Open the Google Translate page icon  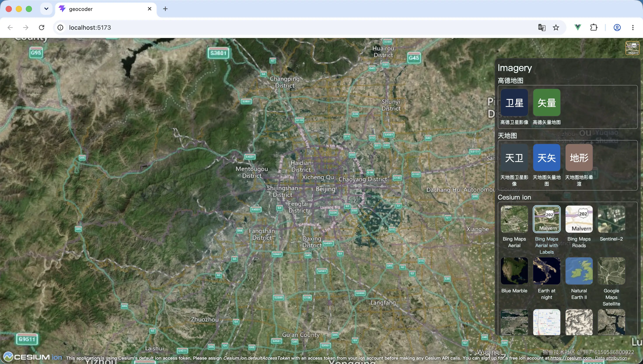tap(542, 28)
